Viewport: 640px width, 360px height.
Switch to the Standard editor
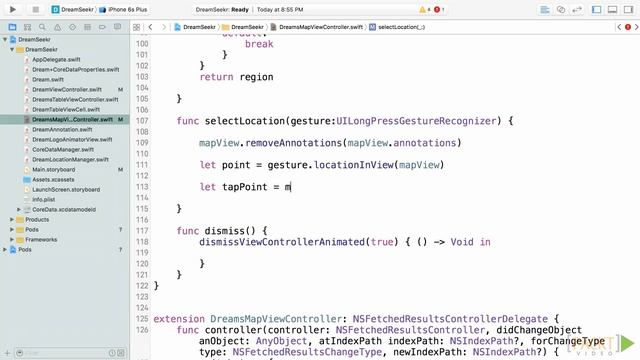pyautogui.click(x=544, y=9)
